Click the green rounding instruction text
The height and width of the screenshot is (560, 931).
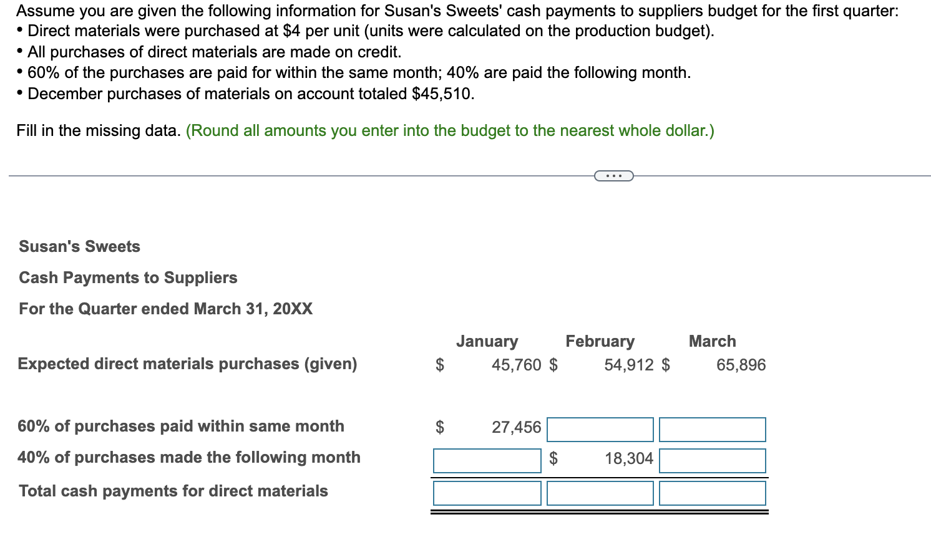450,130
